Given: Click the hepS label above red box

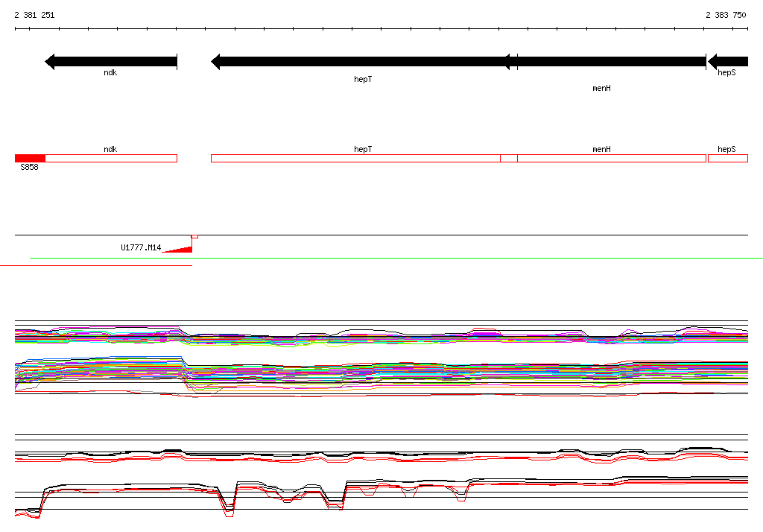Looking at the screenshot, I should coord(726,150).
